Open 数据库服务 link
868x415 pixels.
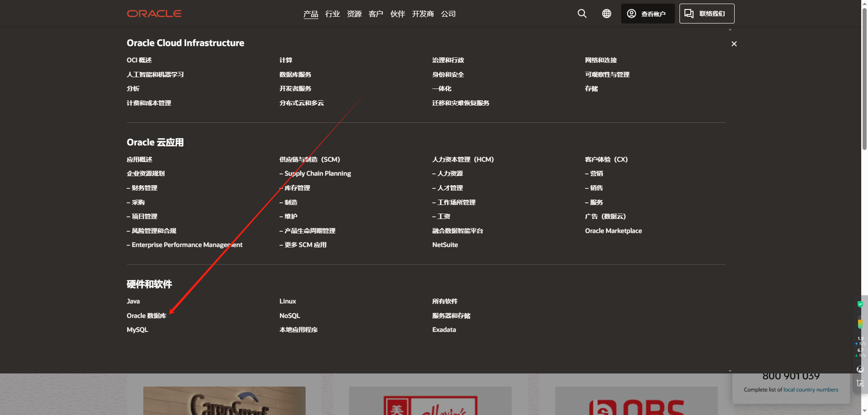(x=295, y=75)
